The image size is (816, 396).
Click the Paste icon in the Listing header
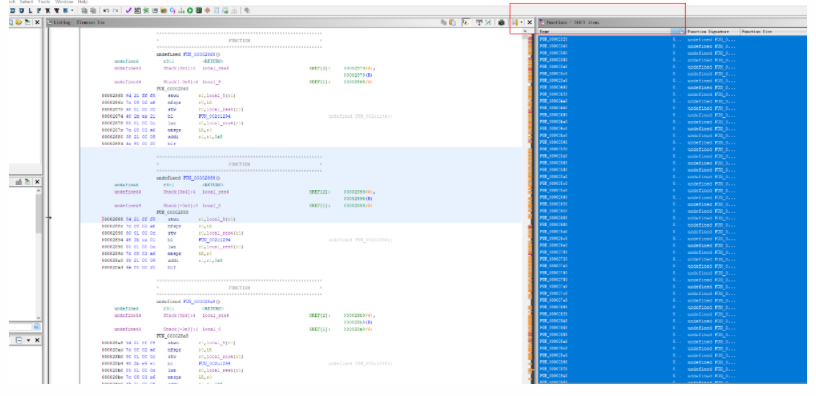tap(453, 22)
